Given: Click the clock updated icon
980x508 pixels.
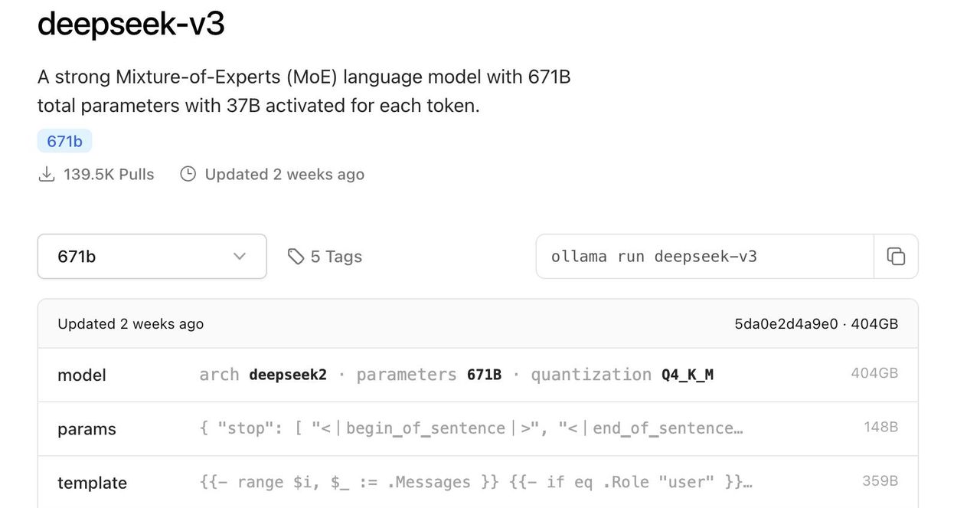Looking at the screenshot, I should tap(188, 174).
